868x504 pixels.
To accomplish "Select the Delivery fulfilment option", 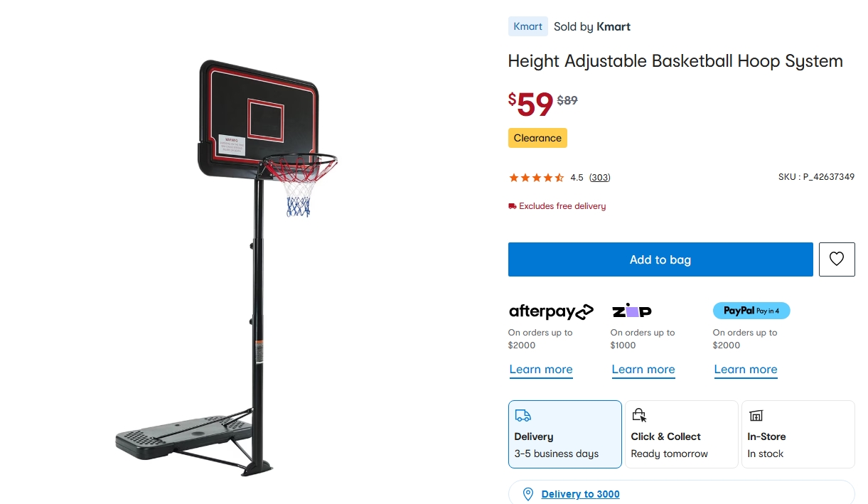I will (x=565, y=434).
